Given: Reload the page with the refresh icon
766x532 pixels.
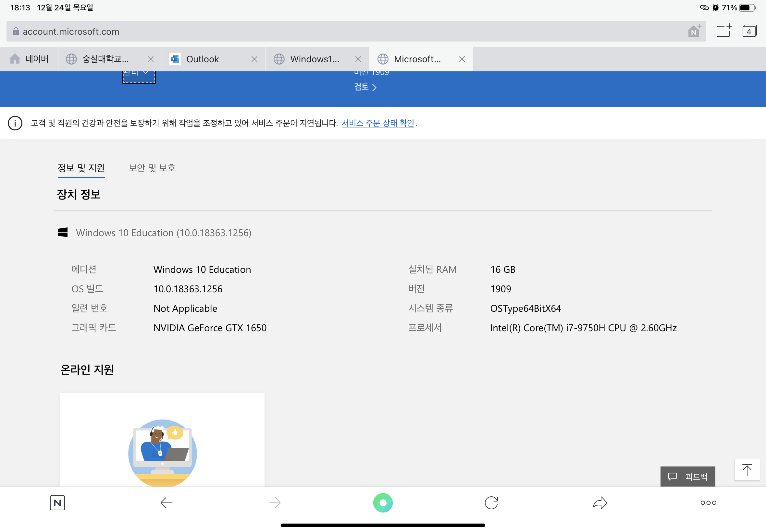Looking at the screenshot, I should click(491, 503).
